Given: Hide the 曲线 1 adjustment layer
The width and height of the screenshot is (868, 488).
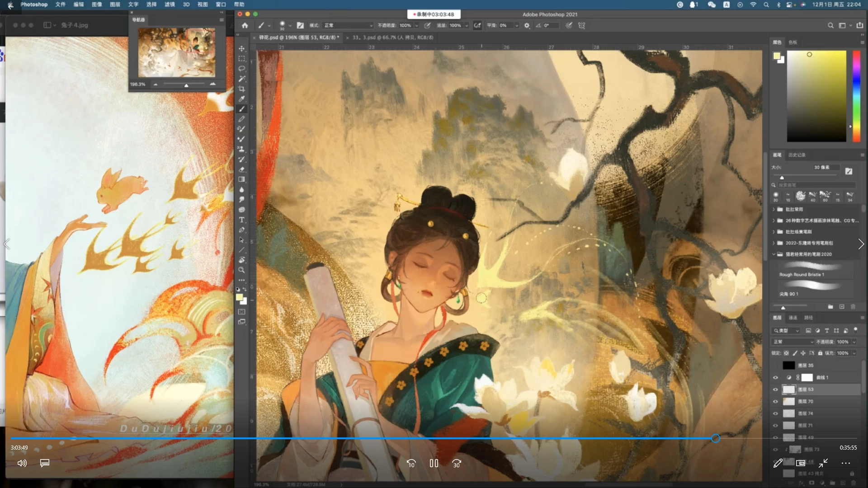Looking at the screenshot, I should (775, 377).
